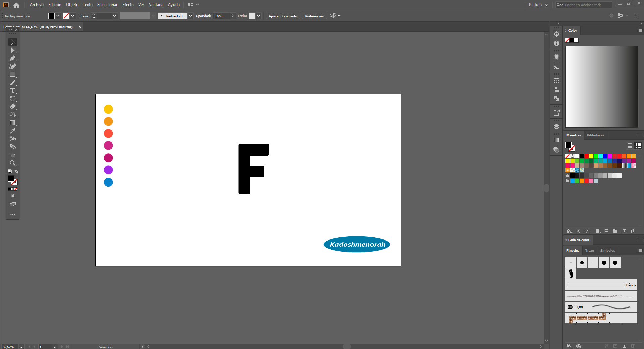Viewport: 644px width, 349px height.
Task: Open the Archivo menu
Action: click(37, 5)
